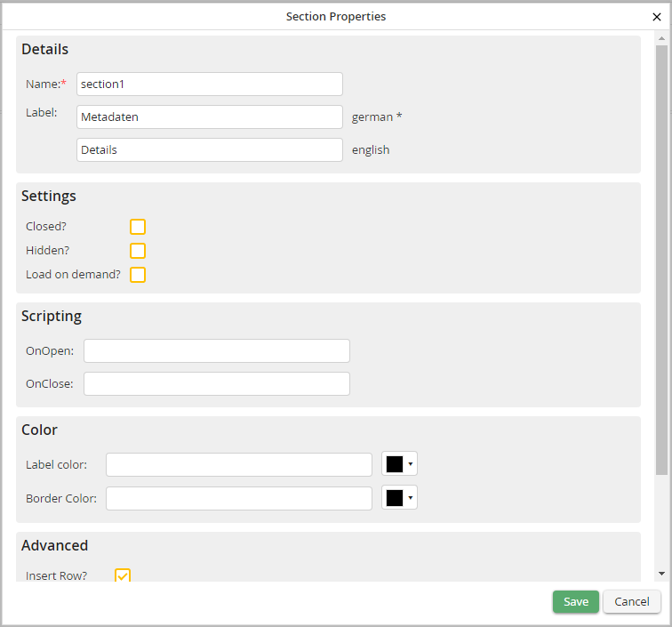The width and height of the screenshot is (672, 627).
Task: Enable the Load on demand? checkbox
Action: click(x=138, y=275)
